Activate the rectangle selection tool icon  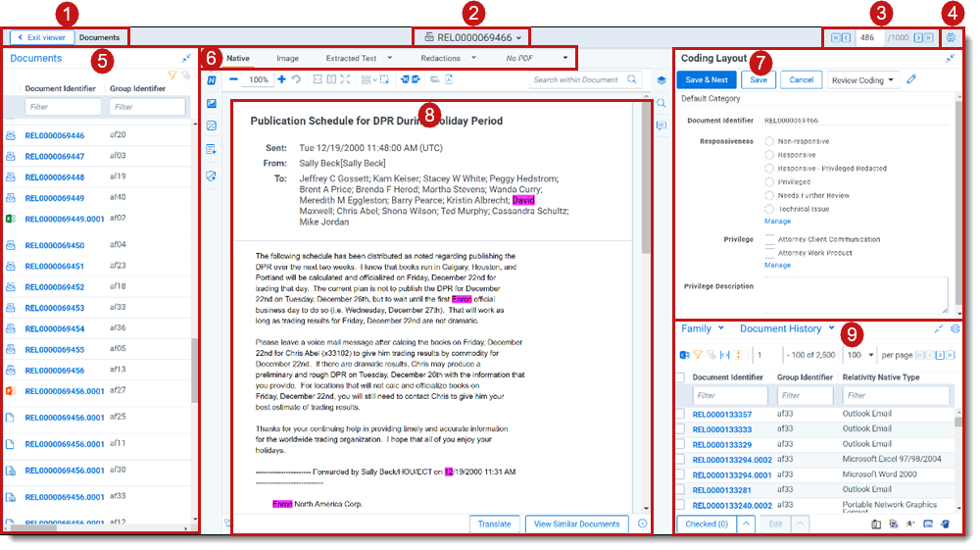(384, 79)
